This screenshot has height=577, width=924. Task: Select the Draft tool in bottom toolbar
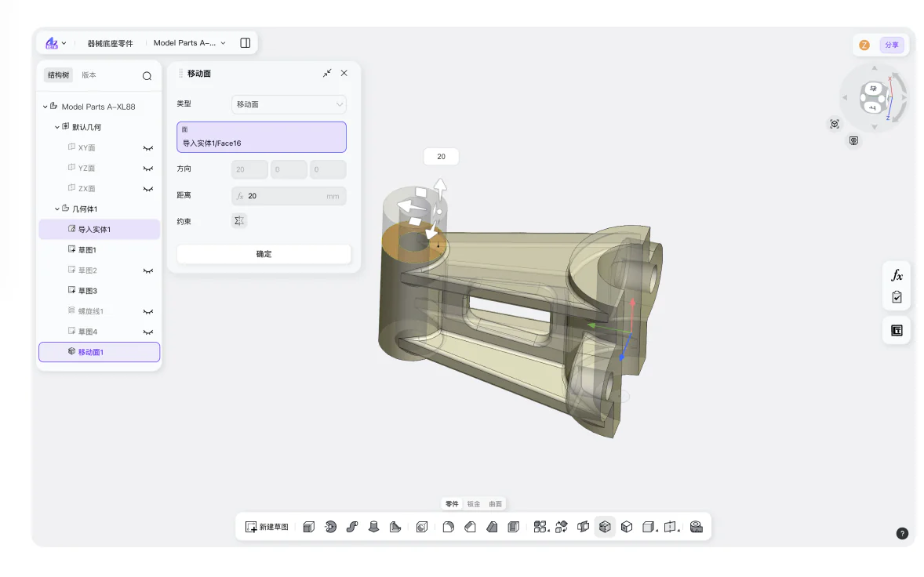(x=492, y=527)
